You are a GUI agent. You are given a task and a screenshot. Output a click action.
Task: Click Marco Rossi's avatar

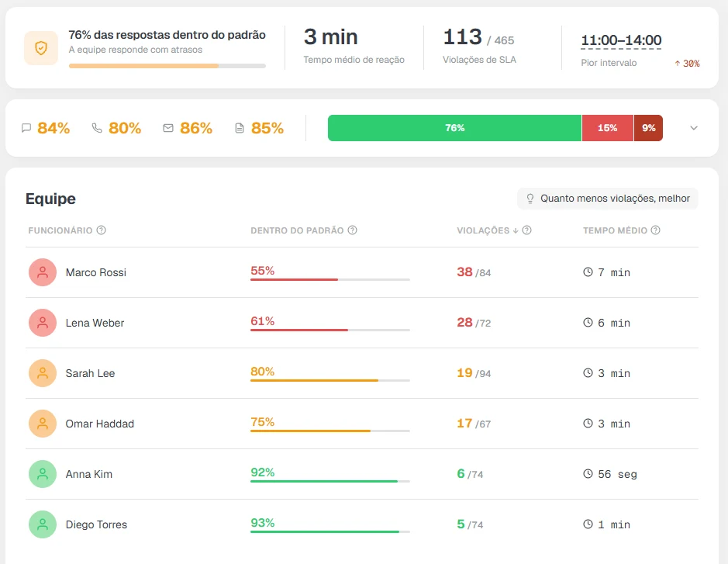tap(43, 272)
